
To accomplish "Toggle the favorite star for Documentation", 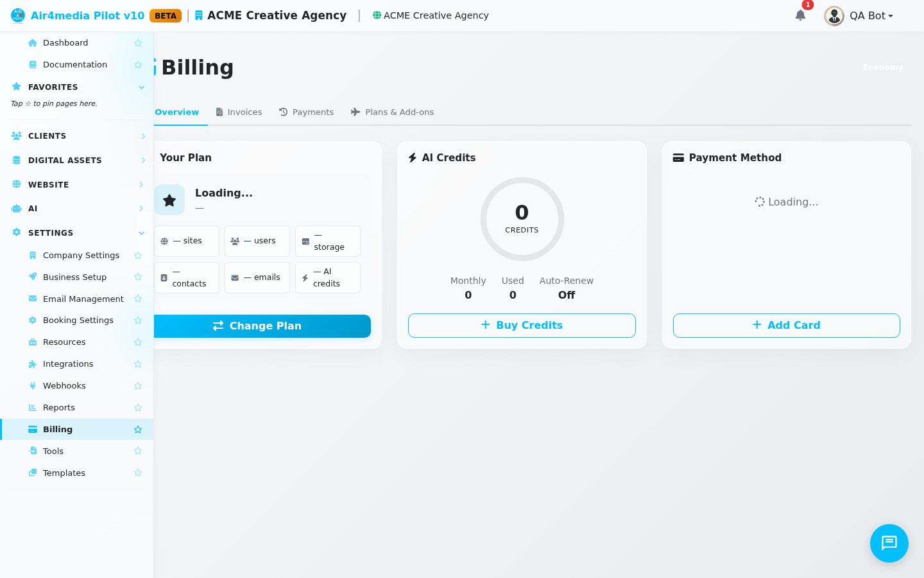I will [138, 65].
